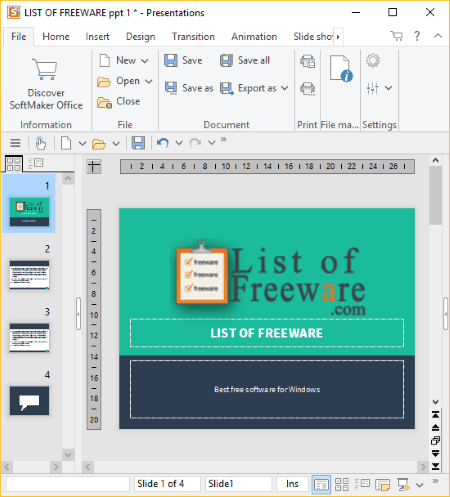Jump to last slide button on scrollbar
The image size is (450, 497).
(x=435, y=466)
